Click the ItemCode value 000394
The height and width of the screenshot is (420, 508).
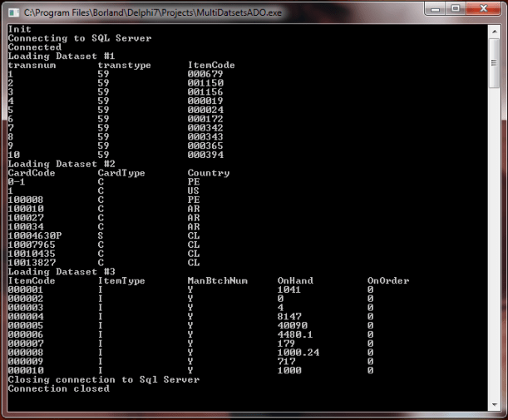(x=205, y=155)
